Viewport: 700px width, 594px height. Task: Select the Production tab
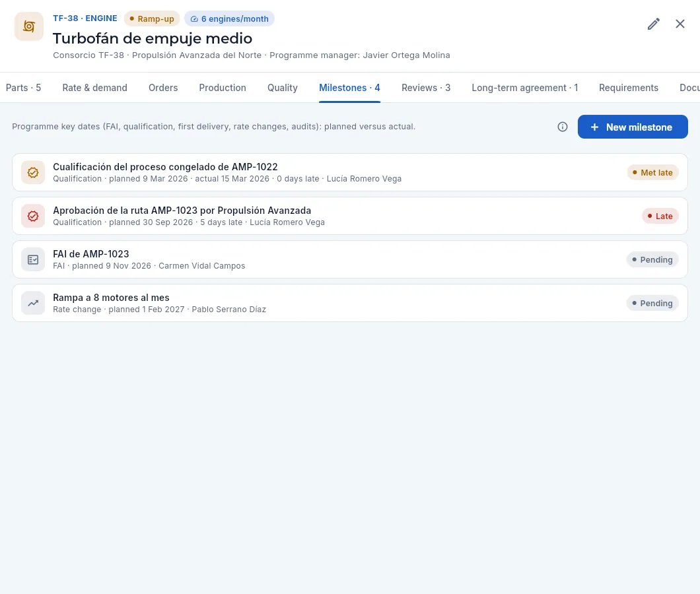223,88
